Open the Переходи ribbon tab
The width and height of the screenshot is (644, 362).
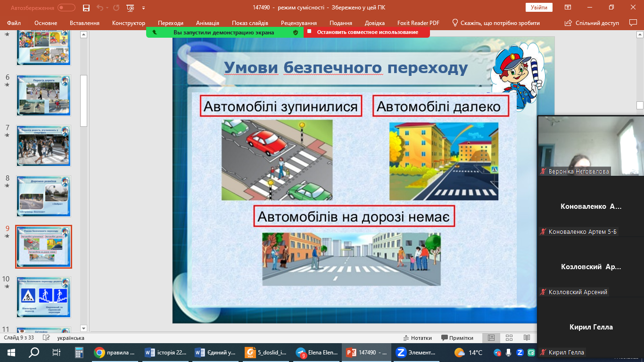tap(171, 23)
